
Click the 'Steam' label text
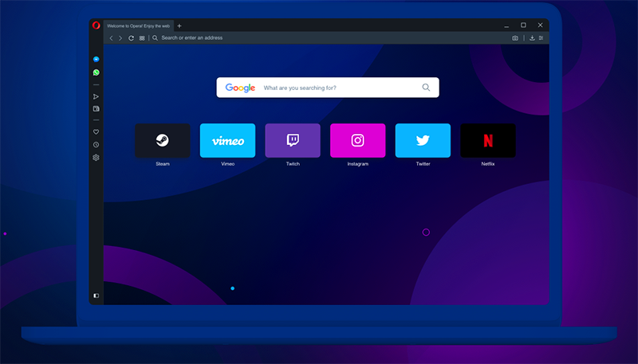click(163, 164)
